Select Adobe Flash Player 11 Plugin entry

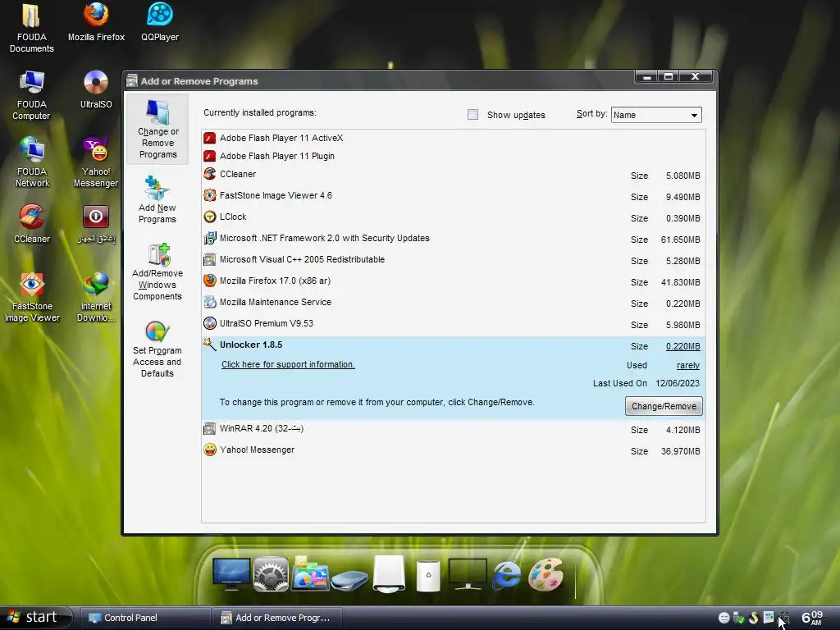coord(453,156)
